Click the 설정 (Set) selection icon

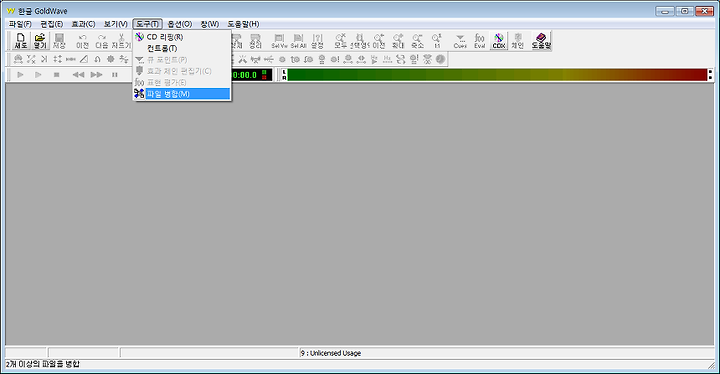coord(317,40)
